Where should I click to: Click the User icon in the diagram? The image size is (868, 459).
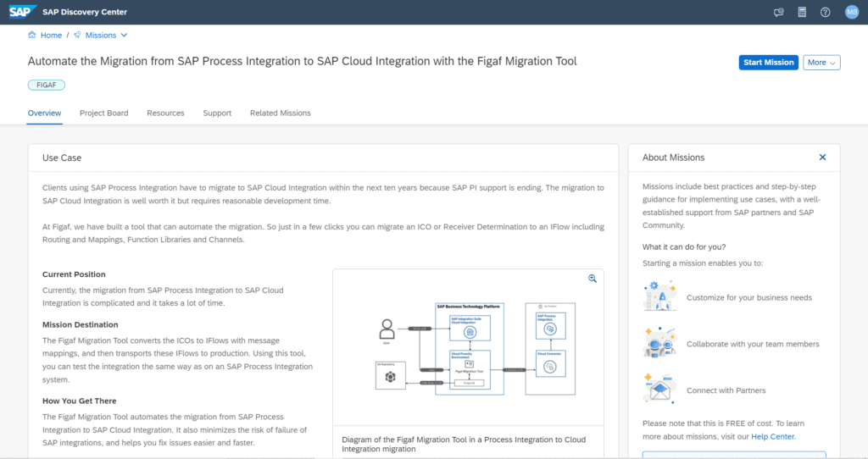387,329
